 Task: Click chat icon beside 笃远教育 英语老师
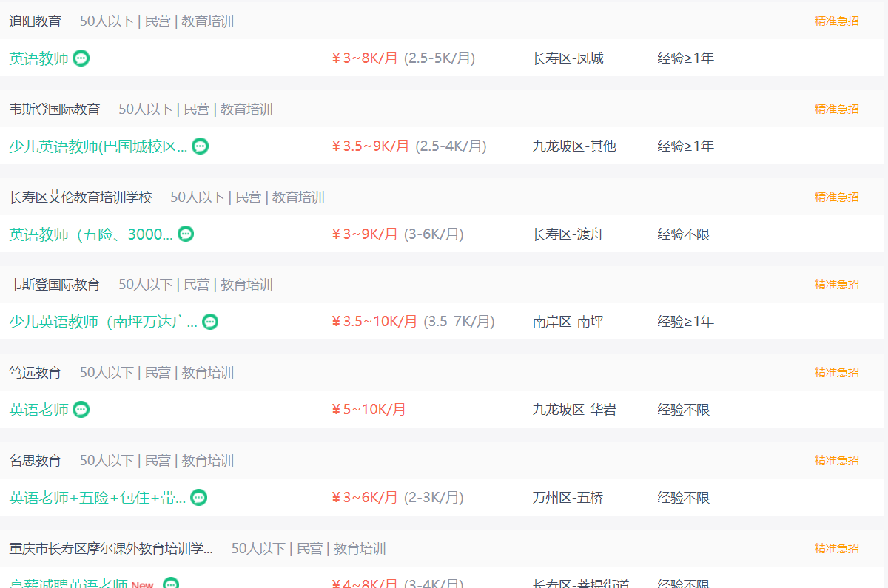pos(81,410)
